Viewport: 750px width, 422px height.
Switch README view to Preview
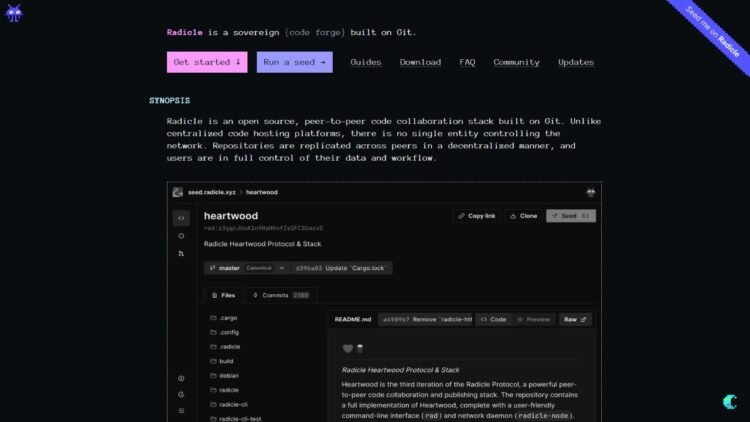click(533, 320)
